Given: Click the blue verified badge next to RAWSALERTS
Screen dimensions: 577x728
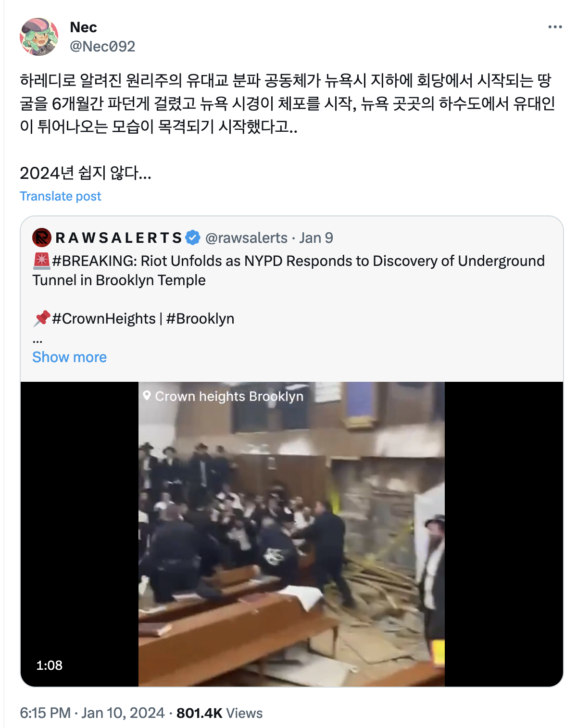Looking at the screenshot, I should 193,238.
